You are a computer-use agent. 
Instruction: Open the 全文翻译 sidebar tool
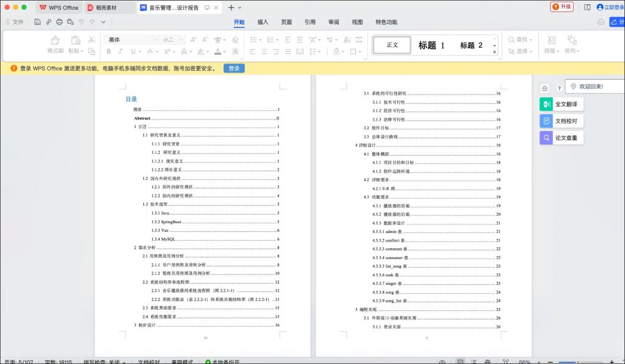tap(561, 104)
